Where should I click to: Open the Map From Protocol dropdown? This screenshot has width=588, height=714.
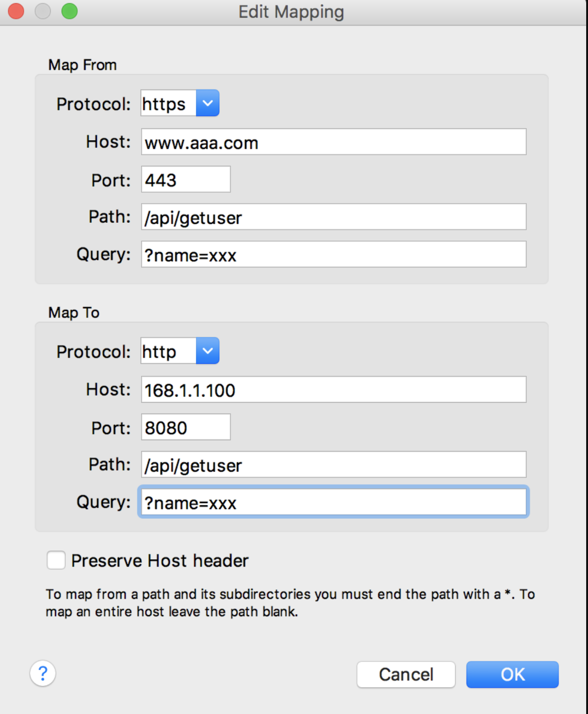[x=208, y=103]
